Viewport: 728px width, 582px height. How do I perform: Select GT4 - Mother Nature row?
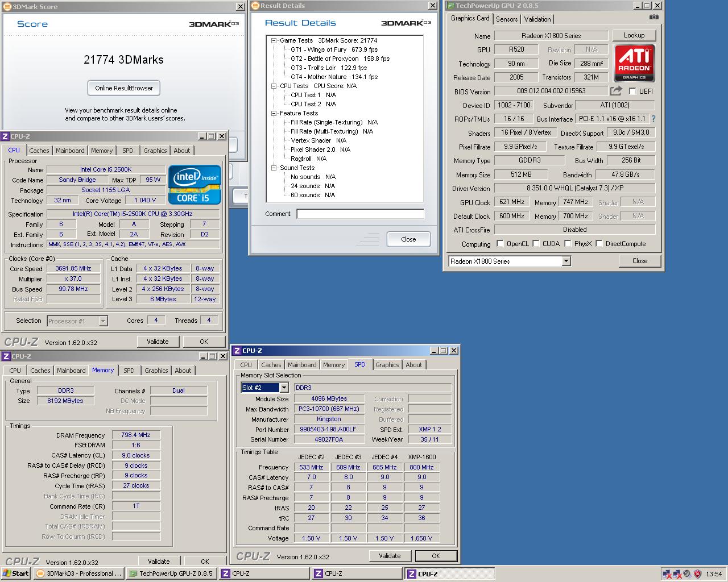point(334,77)
